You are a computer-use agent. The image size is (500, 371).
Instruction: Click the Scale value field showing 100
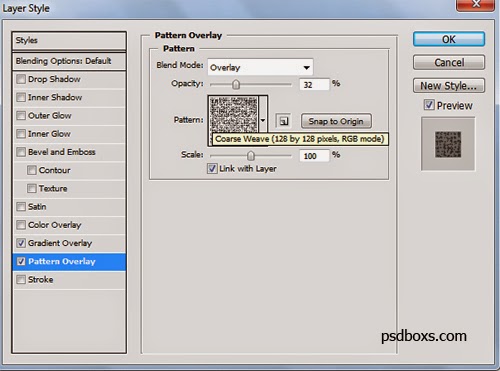314,156
